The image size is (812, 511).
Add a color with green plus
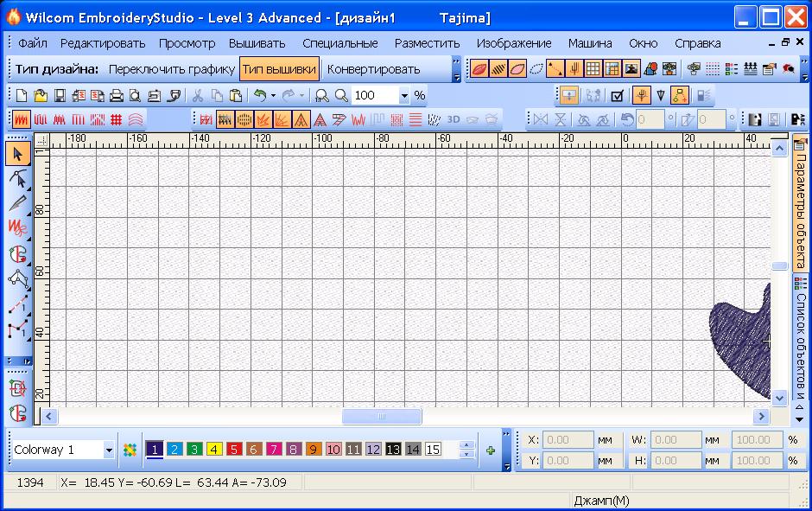(491, 450)
